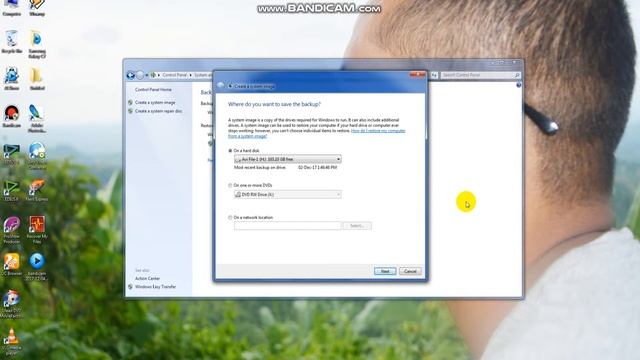Image resolution: width=640 pixels, height=360 pixels.
Task: Open the Recycle Bin icon
Action: click(x=11, y=41)
